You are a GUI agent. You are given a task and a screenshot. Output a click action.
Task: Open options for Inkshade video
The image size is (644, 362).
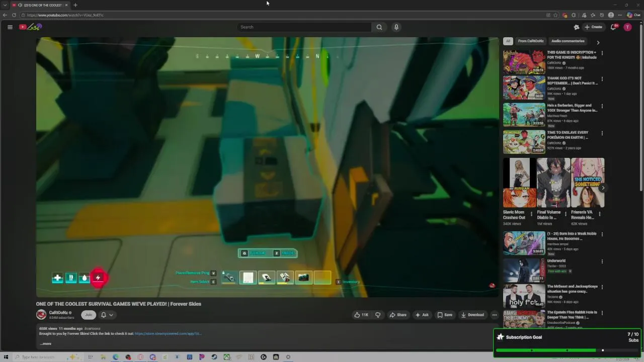pyautogui.click(x=602, y=53)
